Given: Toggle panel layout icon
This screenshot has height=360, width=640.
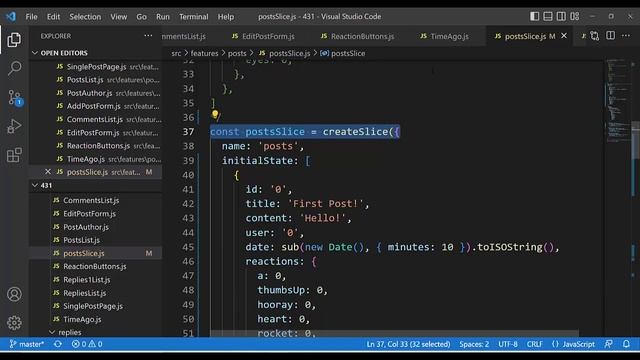Looking at the screenshot, I should pos(548,16).
